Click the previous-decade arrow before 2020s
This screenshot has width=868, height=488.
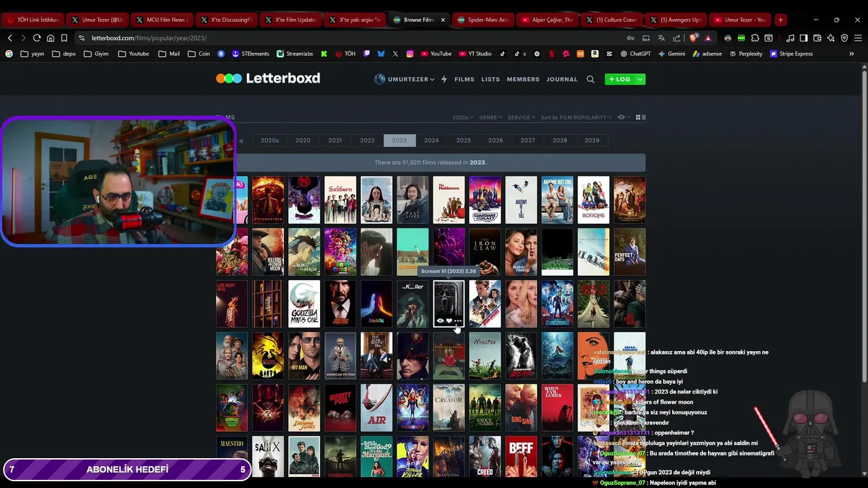pos(241,141)
